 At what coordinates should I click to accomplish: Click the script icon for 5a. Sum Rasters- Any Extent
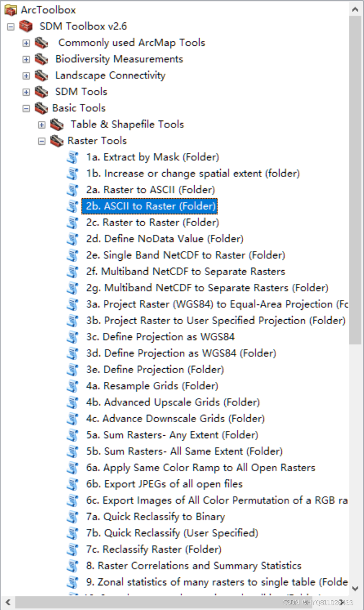[x=73, y=435]
